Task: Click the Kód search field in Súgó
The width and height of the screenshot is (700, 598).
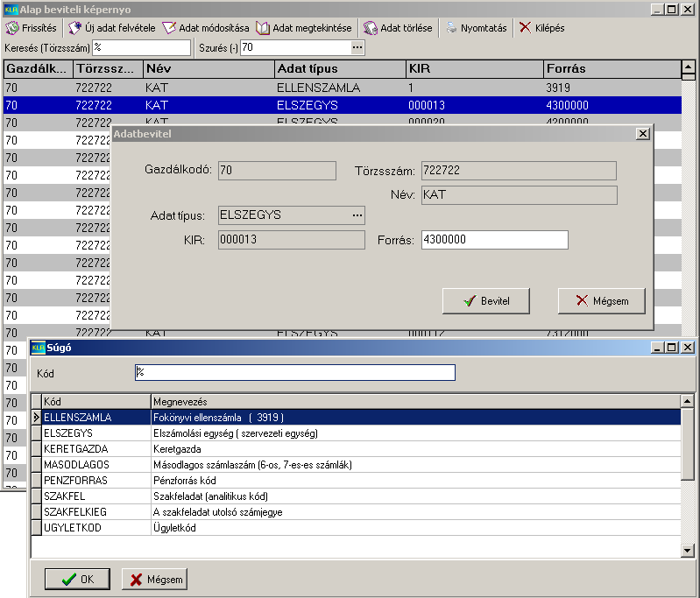Action: pyautogui.click(x=295, y=373)
